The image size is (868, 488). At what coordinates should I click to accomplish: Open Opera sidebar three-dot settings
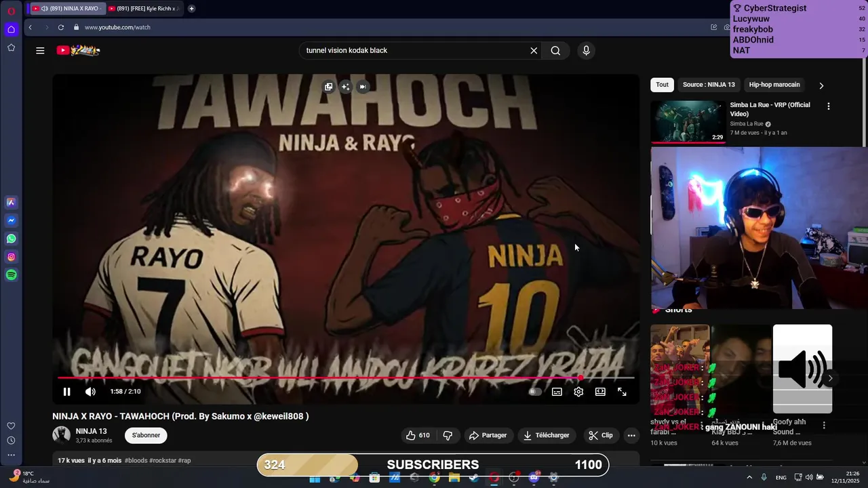pos(11,455)
